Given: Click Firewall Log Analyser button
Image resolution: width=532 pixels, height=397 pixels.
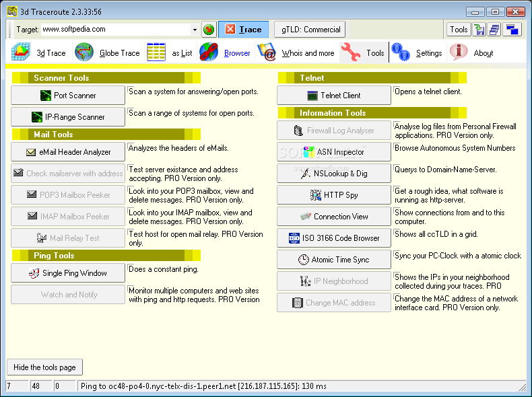Looking at the screenshot, I should (334, 130).
